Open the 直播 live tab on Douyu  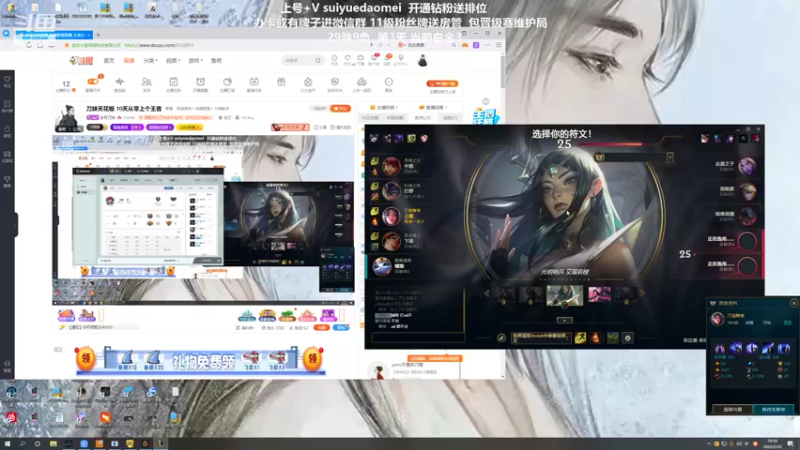(129, 61)
